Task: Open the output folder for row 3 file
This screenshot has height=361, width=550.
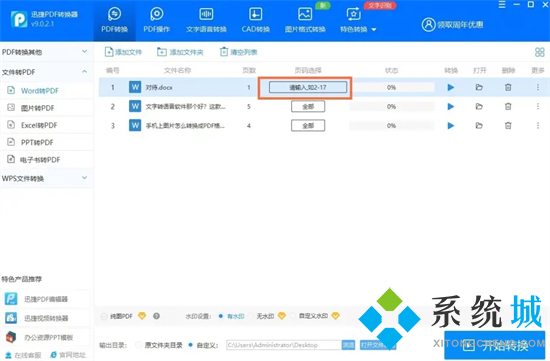Action: [479, 126]
